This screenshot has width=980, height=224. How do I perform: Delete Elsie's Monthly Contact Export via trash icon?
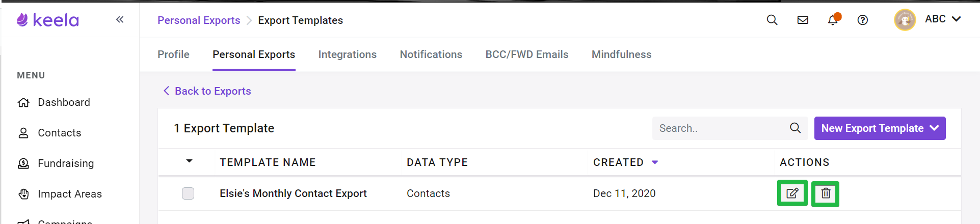coord(826,193)
